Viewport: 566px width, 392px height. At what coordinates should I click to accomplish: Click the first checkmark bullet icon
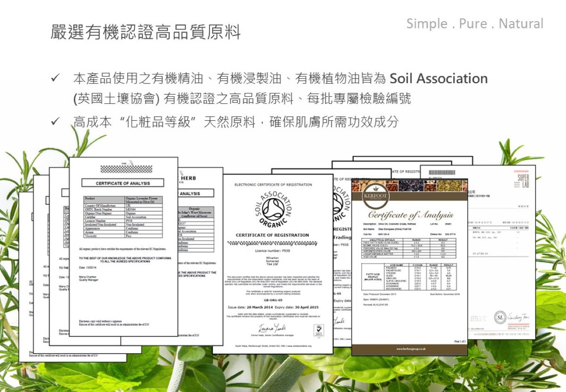pyautogui.click(x=57, y=78)
